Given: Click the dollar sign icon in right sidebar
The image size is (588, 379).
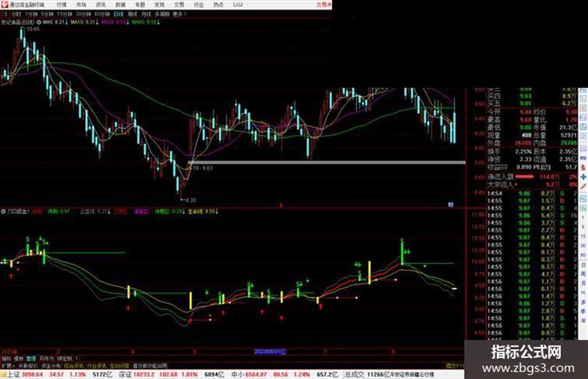Looking at the screenshot, I should pos(583,167).
